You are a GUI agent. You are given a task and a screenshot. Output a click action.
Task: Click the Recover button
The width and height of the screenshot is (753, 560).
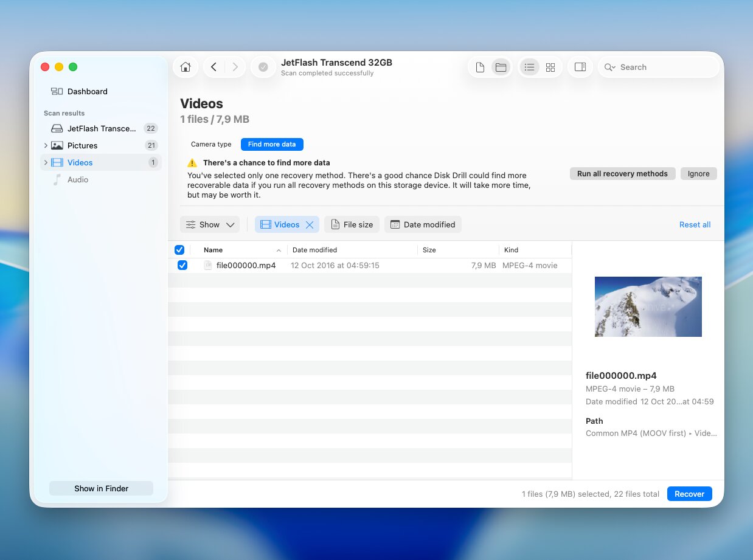click(689, 494)
